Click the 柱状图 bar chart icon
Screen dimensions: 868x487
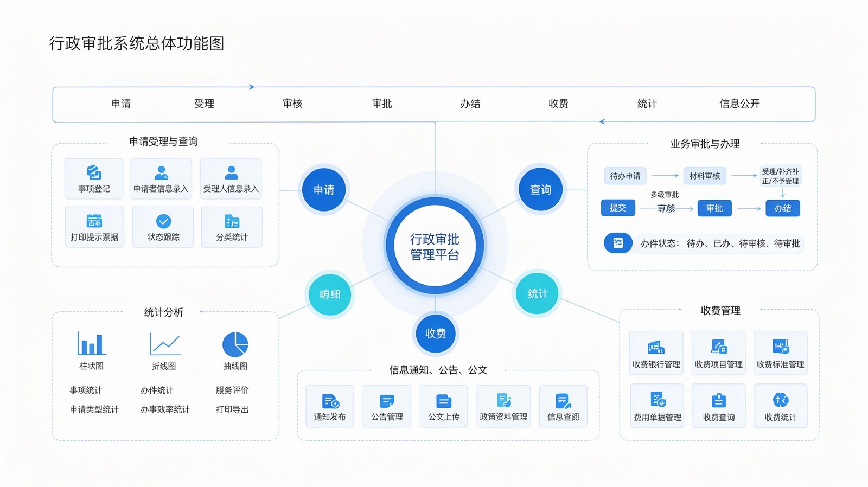pos(91,343)
